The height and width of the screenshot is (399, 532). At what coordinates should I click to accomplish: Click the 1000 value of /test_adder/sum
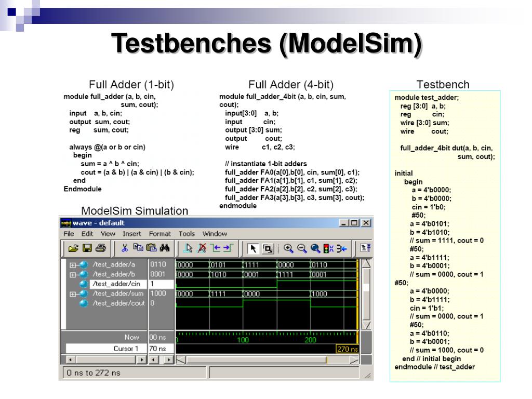(x=158, y=293)
